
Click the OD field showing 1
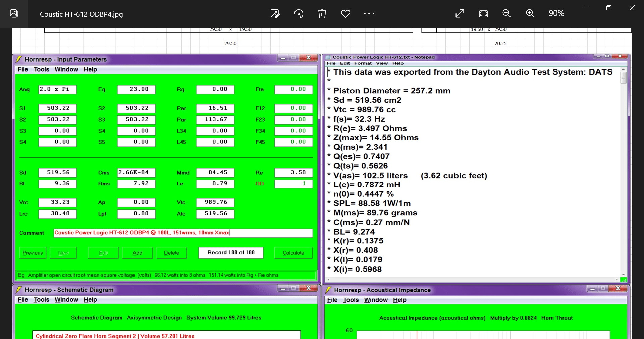[x=294, y=184]
